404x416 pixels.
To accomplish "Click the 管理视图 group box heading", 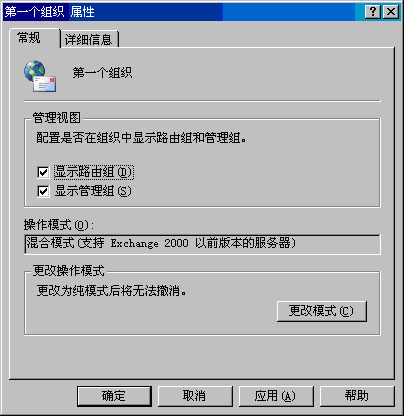I will pyautogui.click(x=57, y=117).
